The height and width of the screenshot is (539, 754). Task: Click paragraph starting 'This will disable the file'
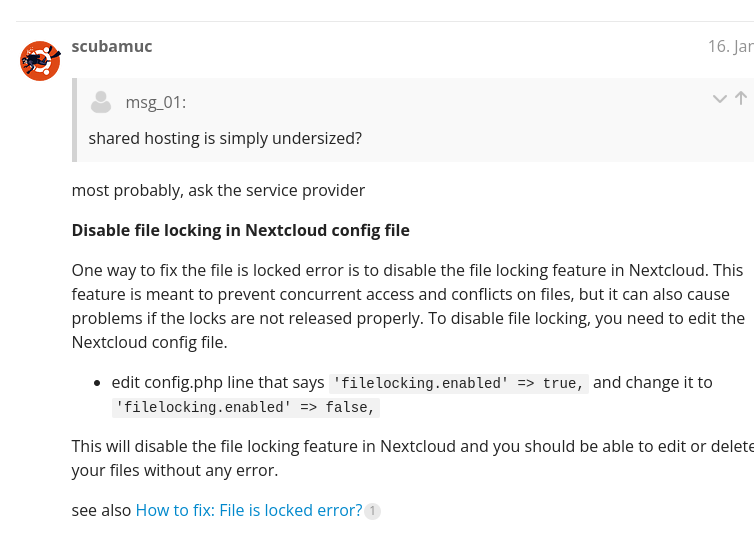coord(407,458)
